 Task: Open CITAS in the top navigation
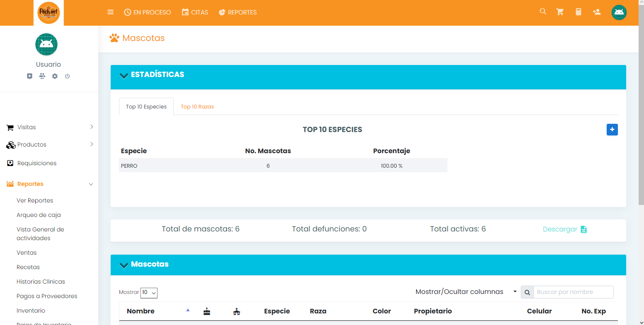click(195, 12)
